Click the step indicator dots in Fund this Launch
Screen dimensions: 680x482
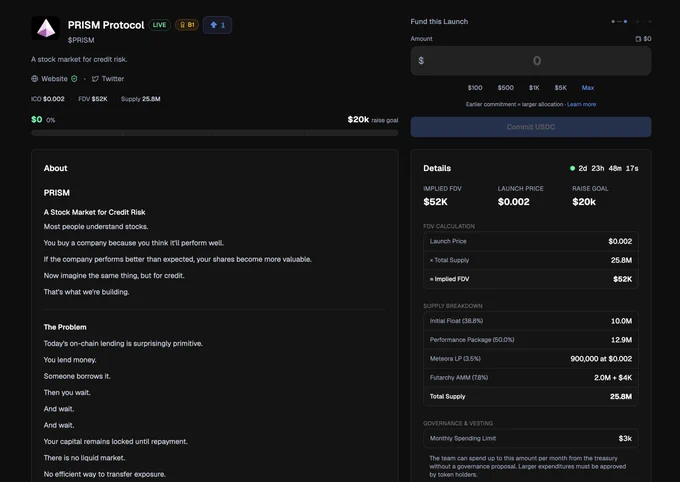point(631,21)
